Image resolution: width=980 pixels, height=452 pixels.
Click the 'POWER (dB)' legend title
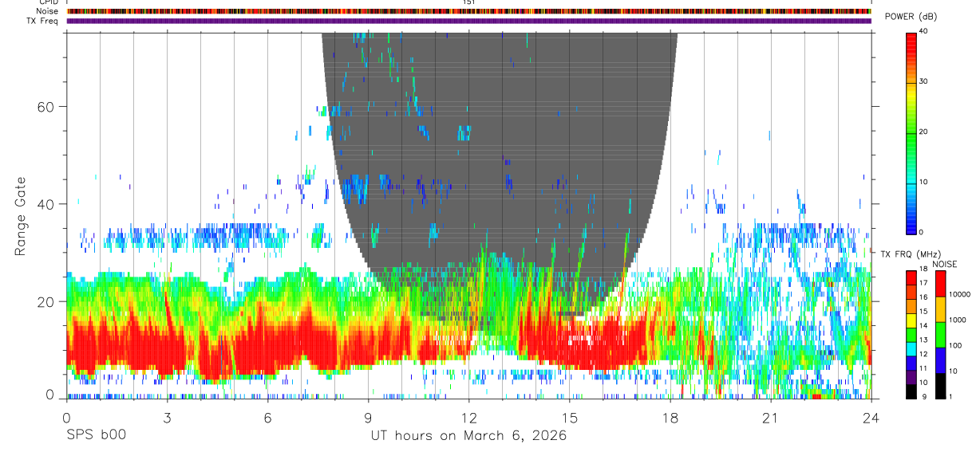coord(912,17)
